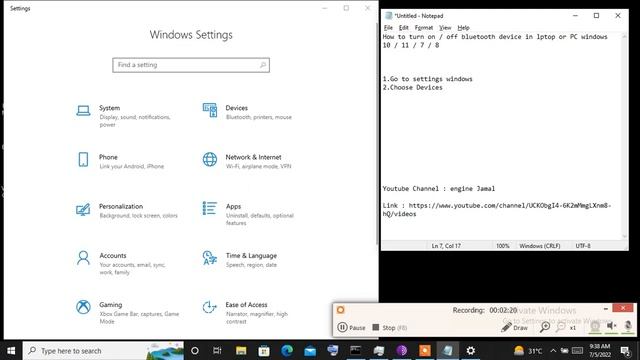
Task: Click "2.Choose Devices" line in Notepad
Action: coord(412,87)
